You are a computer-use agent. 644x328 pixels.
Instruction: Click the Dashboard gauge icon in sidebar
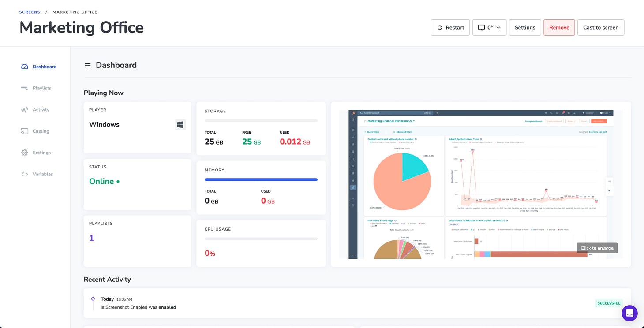(25, 67)
